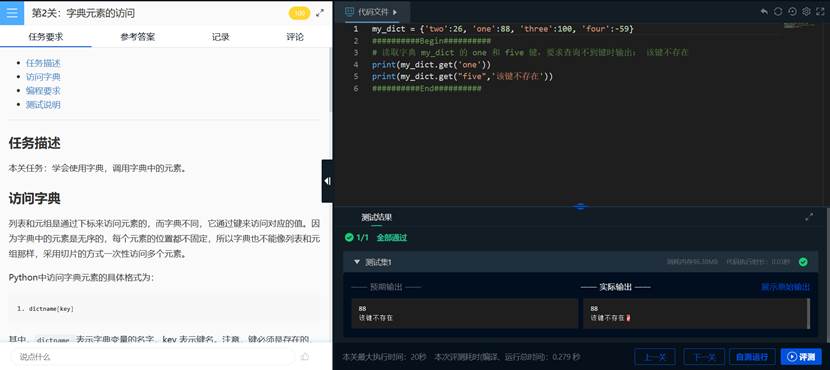Screen dimensions: 830x370
Task: Click expected output value 88
Action: coord(363,308)
